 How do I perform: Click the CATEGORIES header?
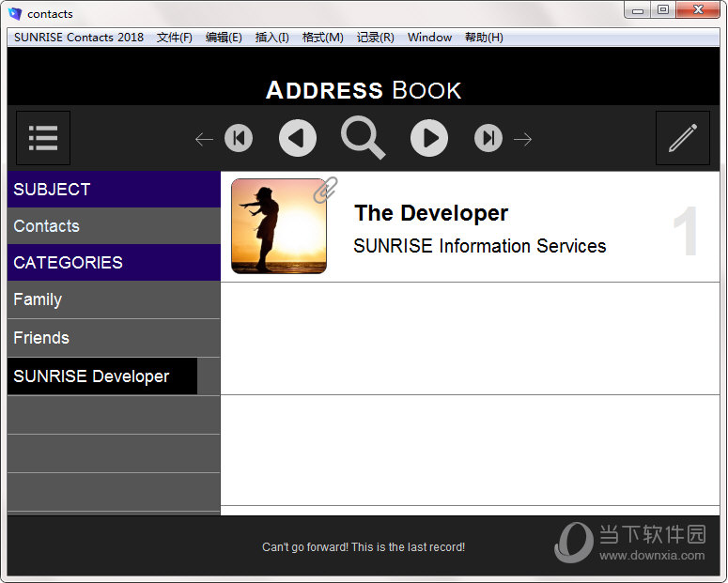114,263
